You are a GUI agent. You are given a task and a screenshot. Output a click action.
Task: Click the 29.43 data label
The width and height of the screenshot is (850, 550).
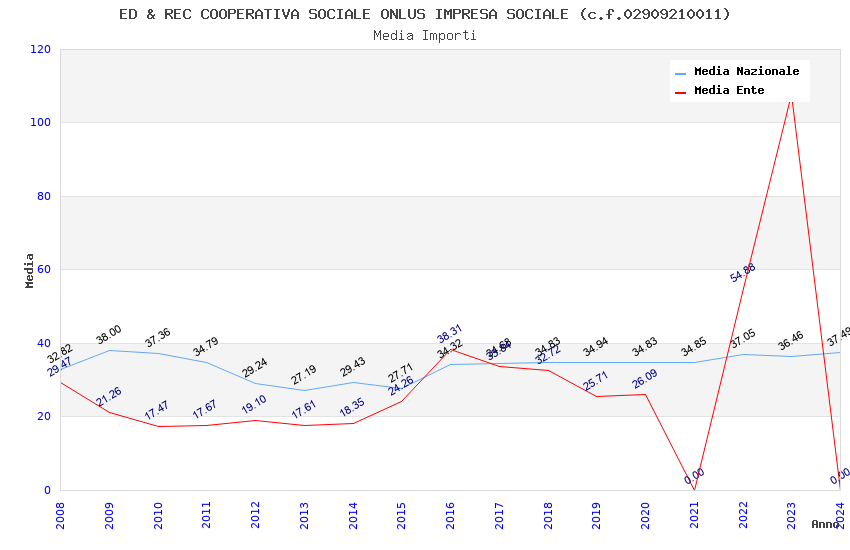coord(353,366)
